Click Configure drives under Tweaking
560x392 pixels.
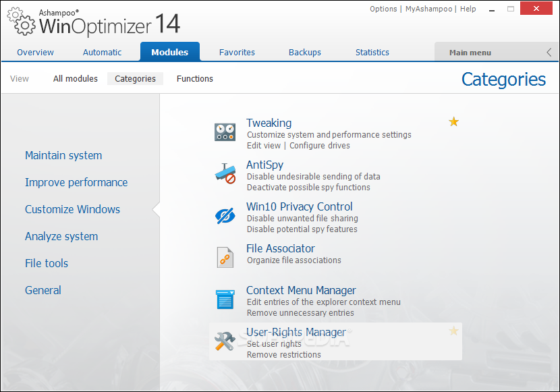320,145
